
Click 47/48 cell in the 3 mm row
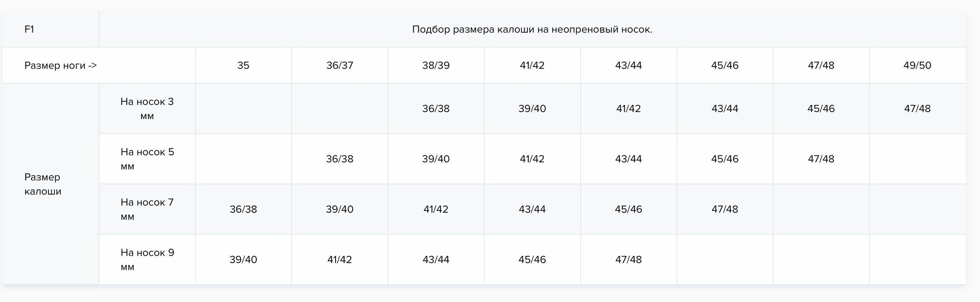click(x=917, y=108)
